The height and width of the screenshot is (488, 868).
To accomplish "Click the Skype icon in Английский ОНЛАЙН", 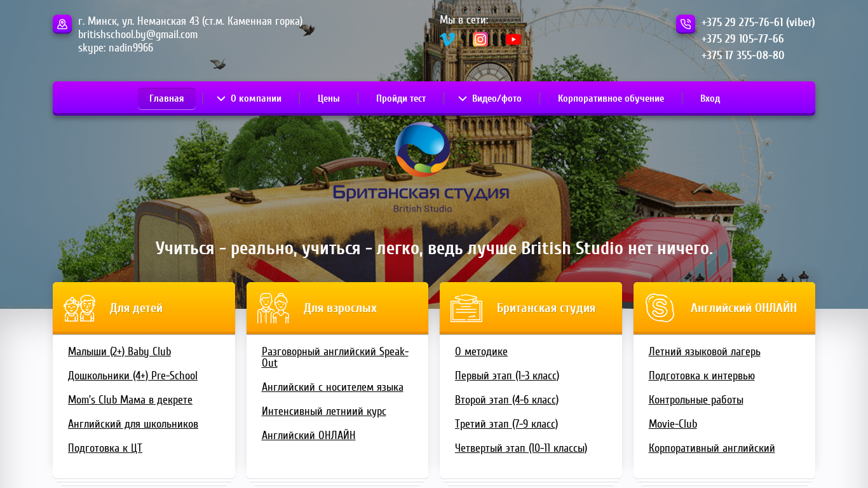I will [x=660, y=308].
